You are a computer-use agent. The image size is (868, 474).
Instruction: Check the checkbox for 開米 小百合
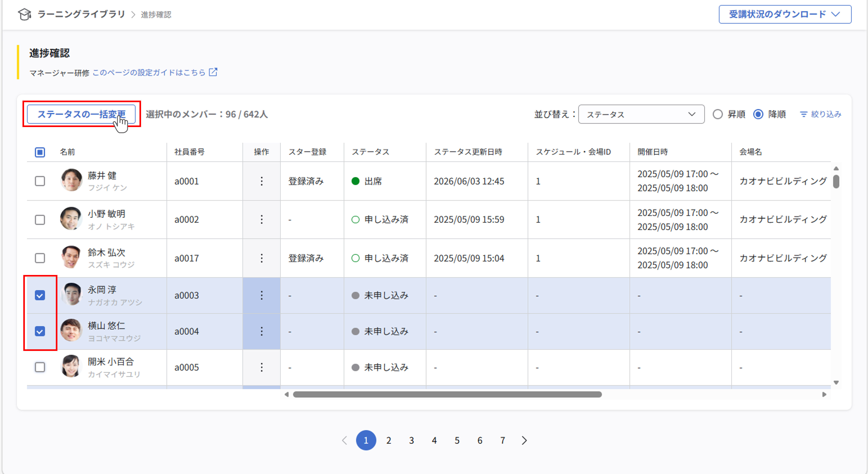40,367
